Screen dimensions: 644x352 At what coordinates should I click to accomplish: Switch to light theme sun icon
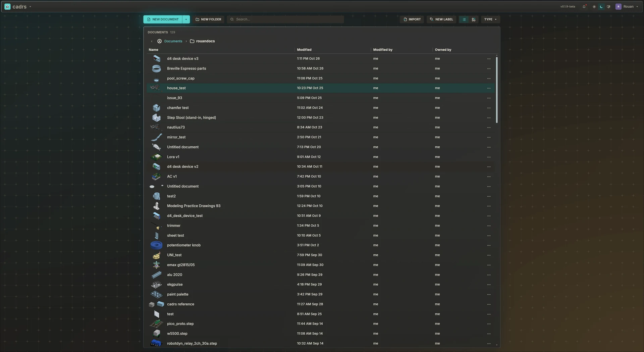tap(594, 7)
